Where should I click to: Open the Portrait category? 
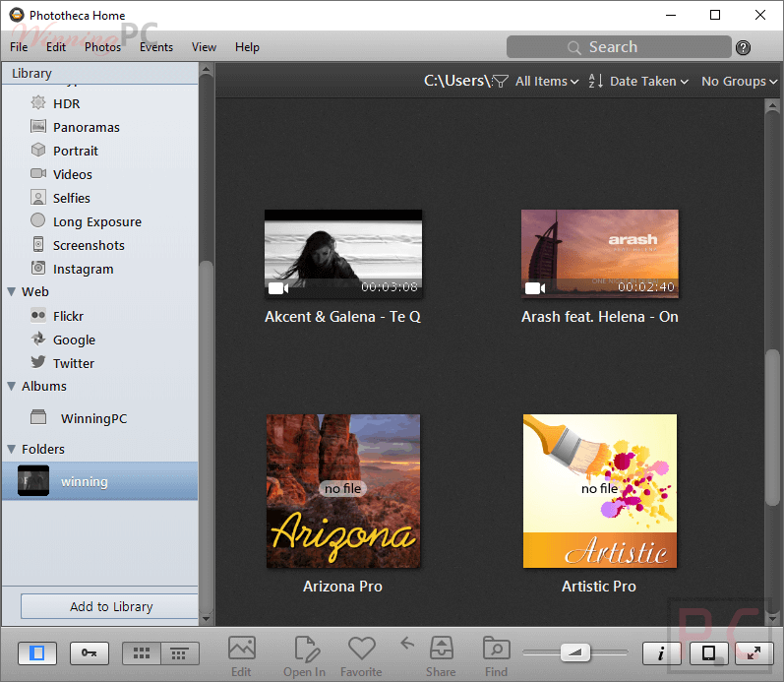click(75, 151)
